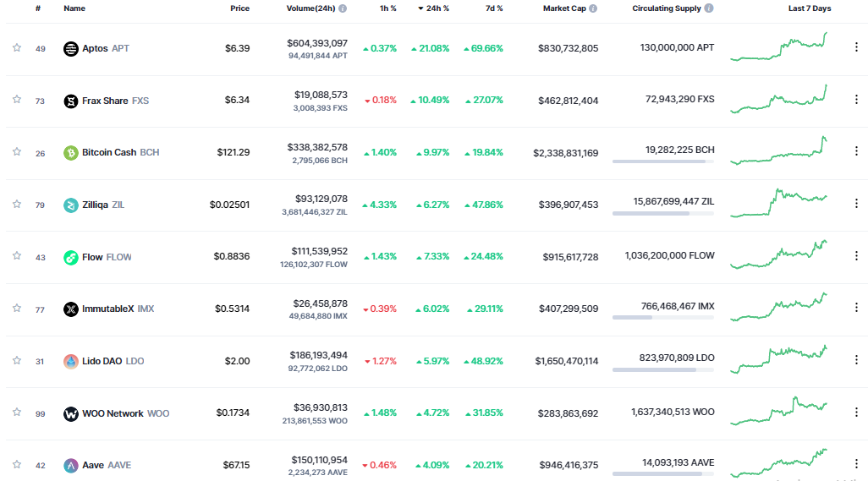Sort by the Price column header
The height and width of the screenshot is (481, 868).
[239, 8]
